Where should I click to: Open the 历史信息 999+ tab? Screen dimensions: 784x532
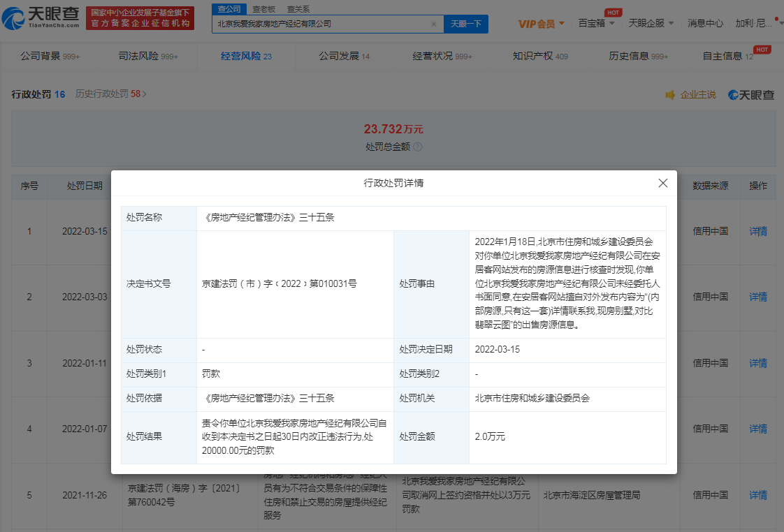(638, 57)
